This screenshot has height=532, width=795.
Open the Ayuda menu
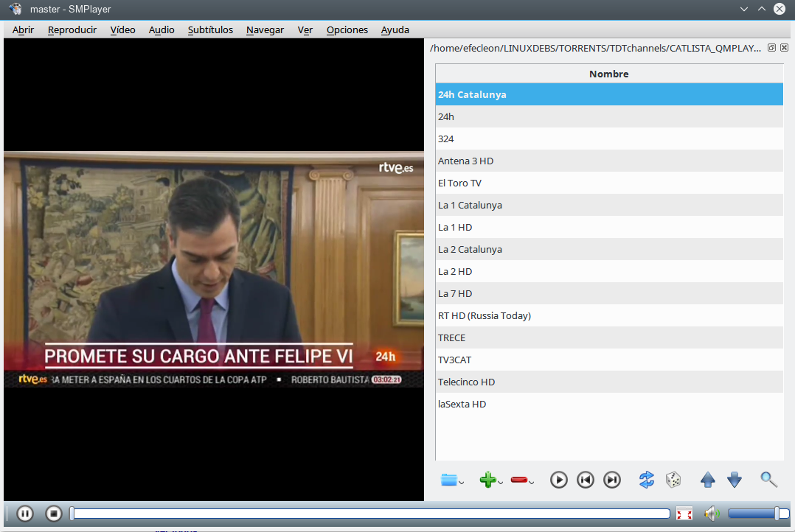click(x=395, y=30)
